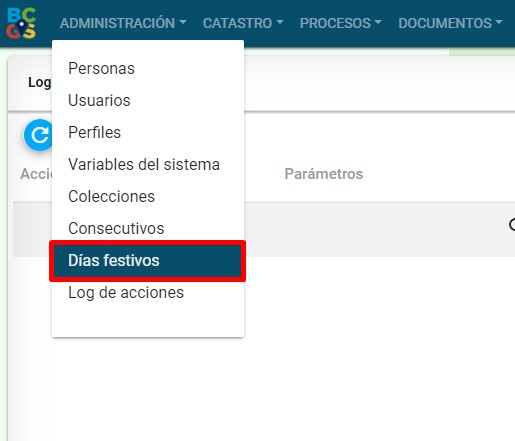Click the Log panel title
Image resolution: width=515 pixels, height=441 pixels.
point(40,82)
